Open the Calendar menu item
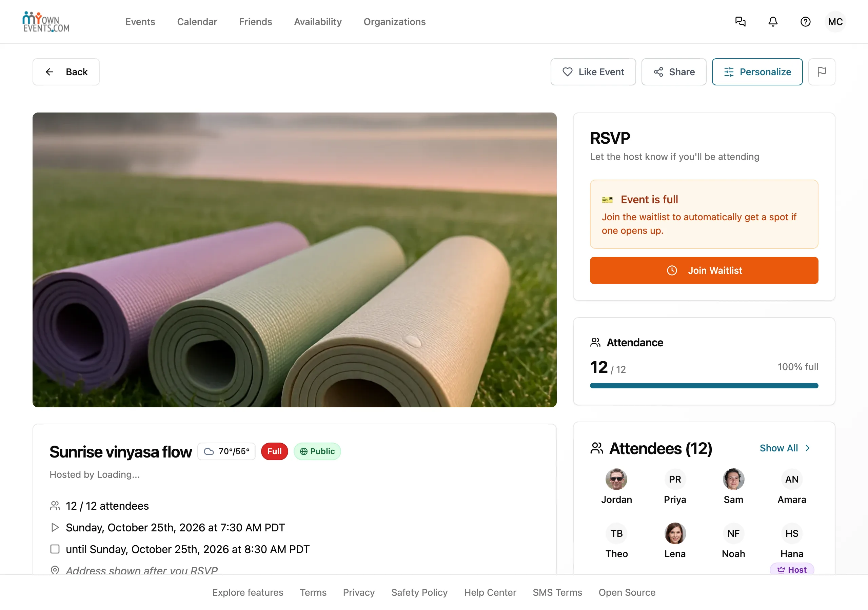 pyautogui.click(x=197, y=22)
